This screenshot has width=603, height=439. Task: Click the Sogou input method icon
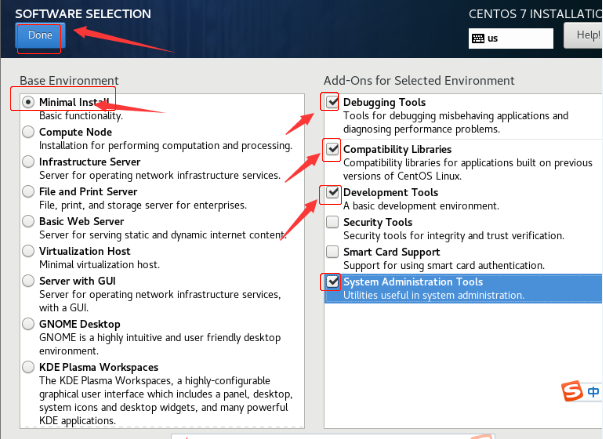click(572, 391)
